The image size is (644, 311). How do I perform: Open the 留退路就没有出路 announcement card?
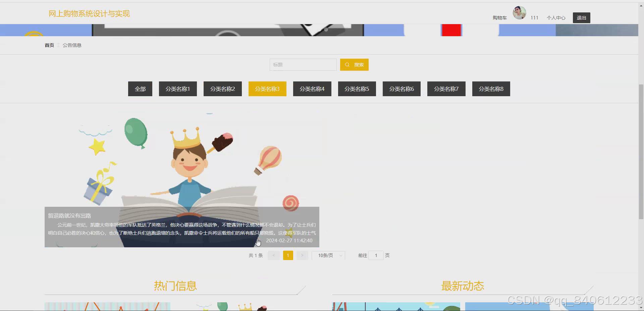pyautogui.click(x=181, y=178)
